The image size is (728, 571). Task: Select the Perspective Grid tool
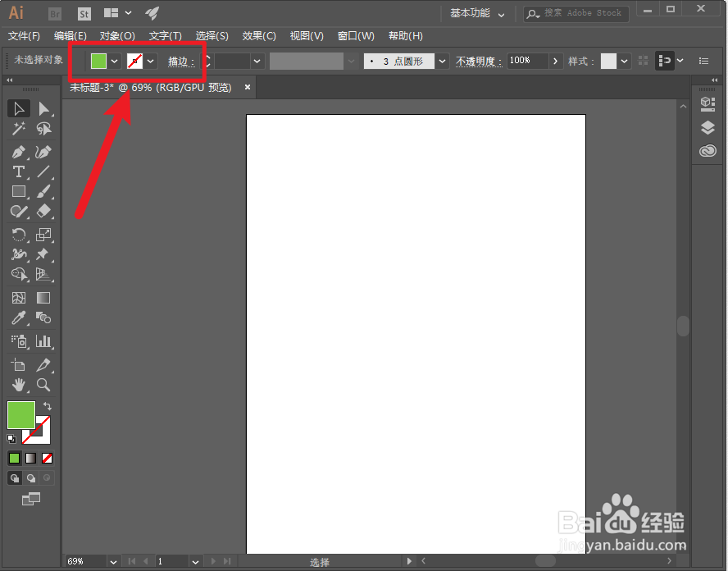point(43,274)
